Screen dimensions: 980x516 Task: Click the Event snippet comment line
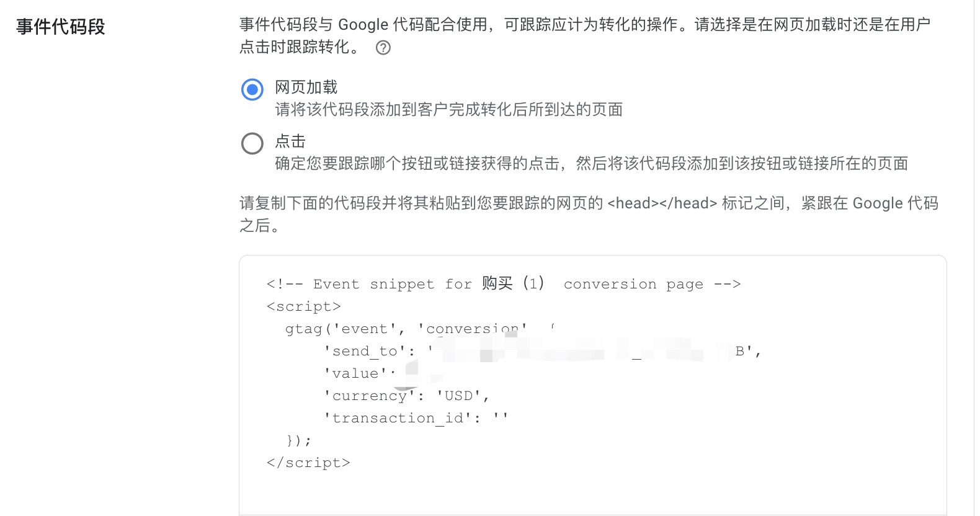pyautogui.click(x=502, y=283)
